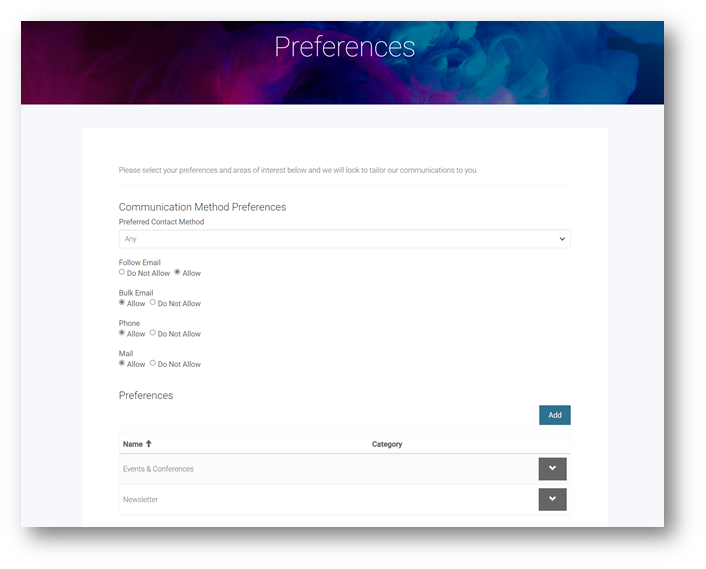Set Mail to Do Not Allow
This screenshot has width=706, height=569.
[153, 363]
